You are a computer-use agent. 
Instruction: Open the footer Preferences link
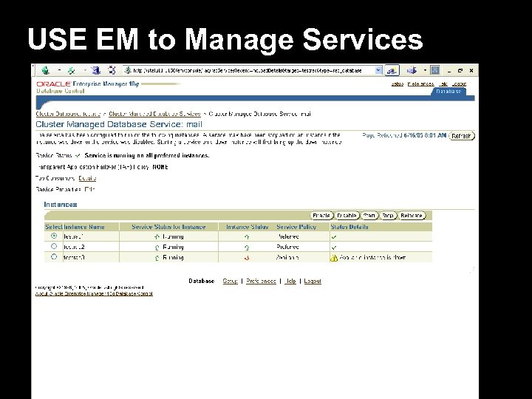pos(261,281)
